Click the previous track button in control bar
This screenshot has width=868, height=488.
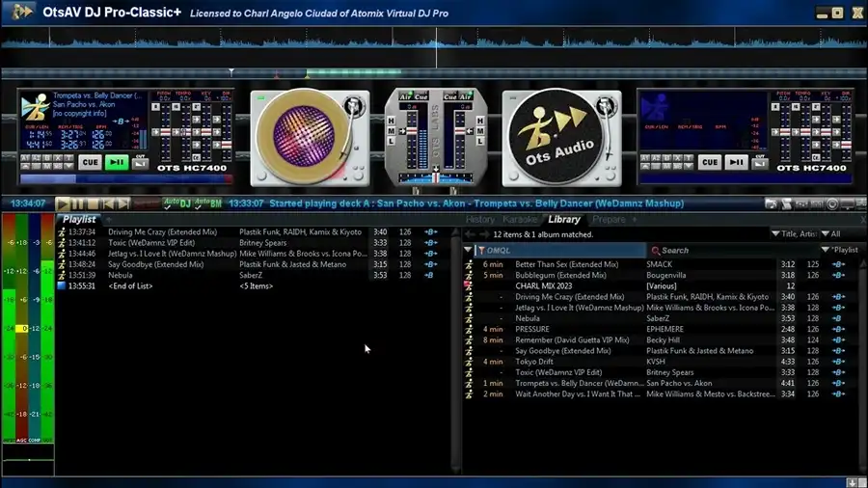[108, 203]
